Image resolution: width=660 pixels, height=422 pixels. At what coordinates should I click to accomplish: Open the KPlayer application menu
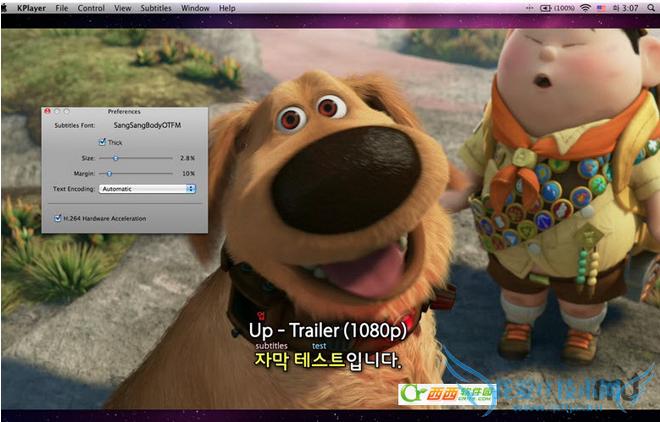30,8
